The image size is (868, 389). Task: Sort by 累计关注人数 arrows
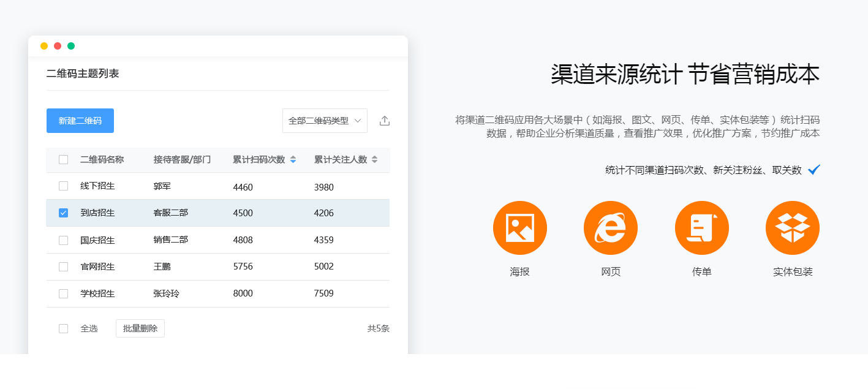374,159
